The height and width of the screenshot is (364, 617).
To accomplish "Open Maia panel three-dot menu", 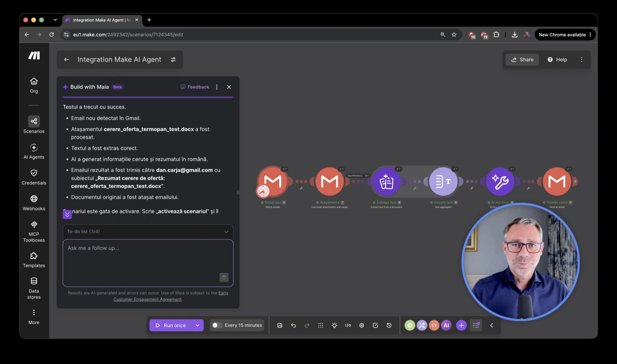I will click(217, 87).
